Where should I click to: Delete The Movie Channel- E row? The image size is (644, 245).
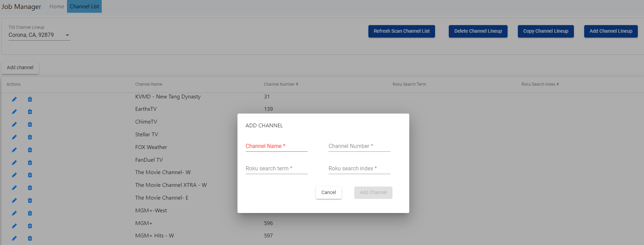(x=30, y=200)
